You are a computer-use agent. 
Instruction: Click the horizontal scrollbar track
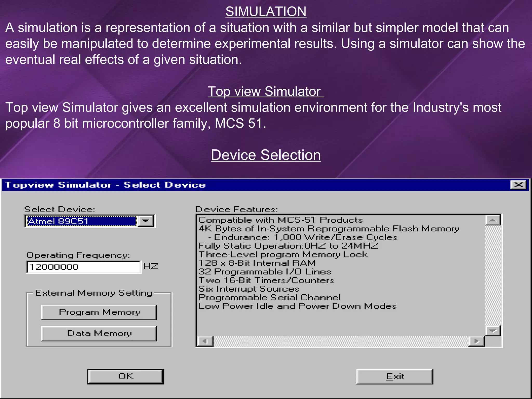[341, 341]
